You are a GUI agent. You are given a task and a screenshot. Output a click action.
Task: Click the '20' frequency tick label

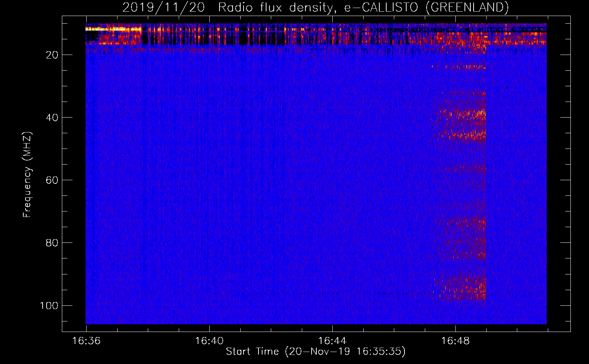tap(52, 55)
